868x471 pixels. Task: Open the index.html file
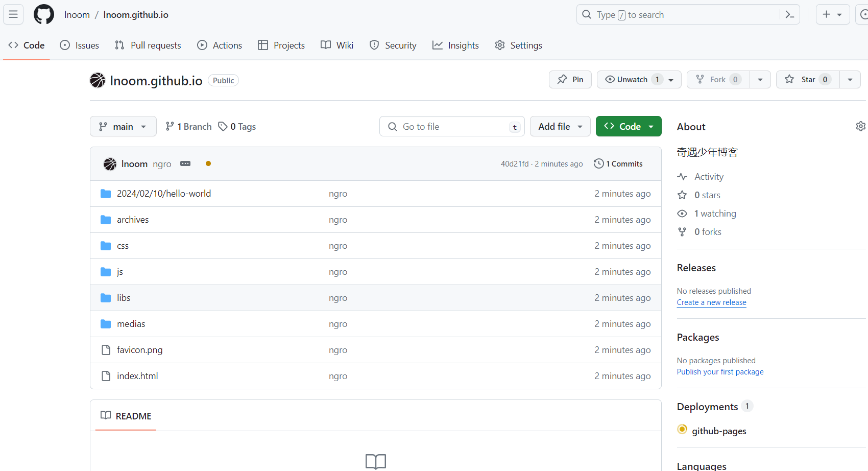coord(137,376)
